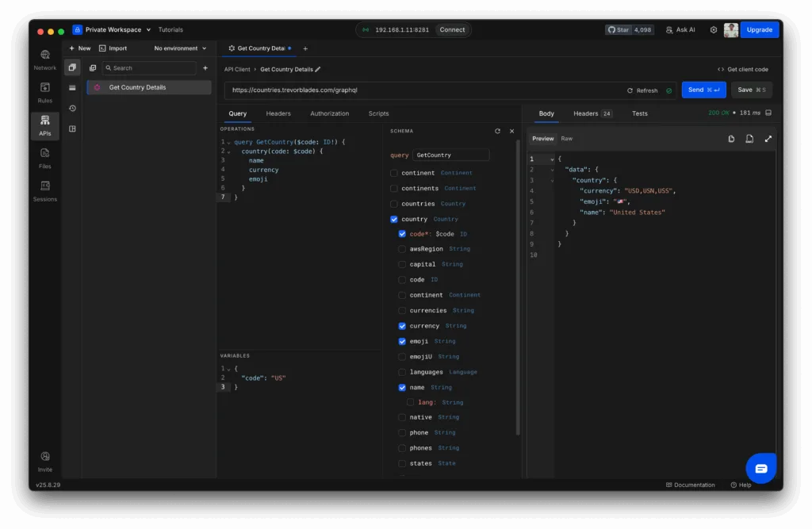812x529 pixels.
Task: Check the continents query checkbox
Action: 394,189
